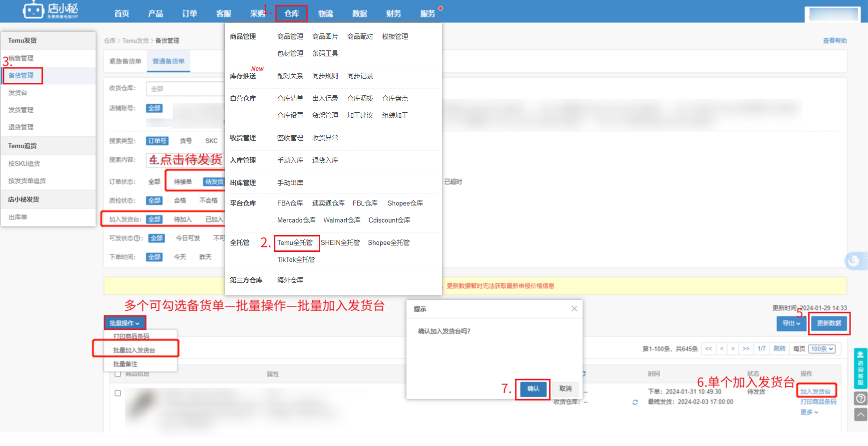Open the 100条 per-page selector
The height and width of the screenshot is (446, 868).
tap(822, 349)
